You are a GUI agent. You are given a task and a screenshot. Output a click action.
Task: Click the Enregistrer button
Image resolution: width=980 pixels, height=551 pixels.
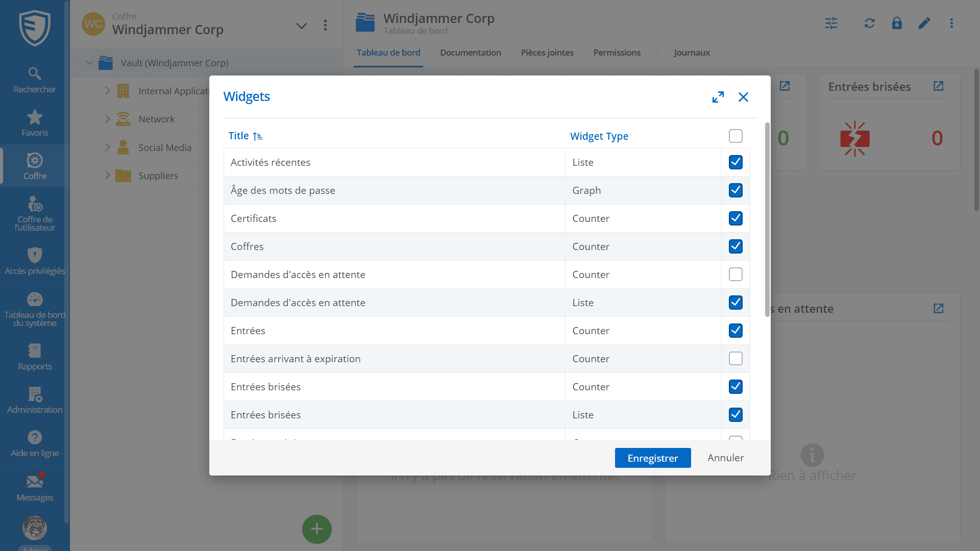652,458
